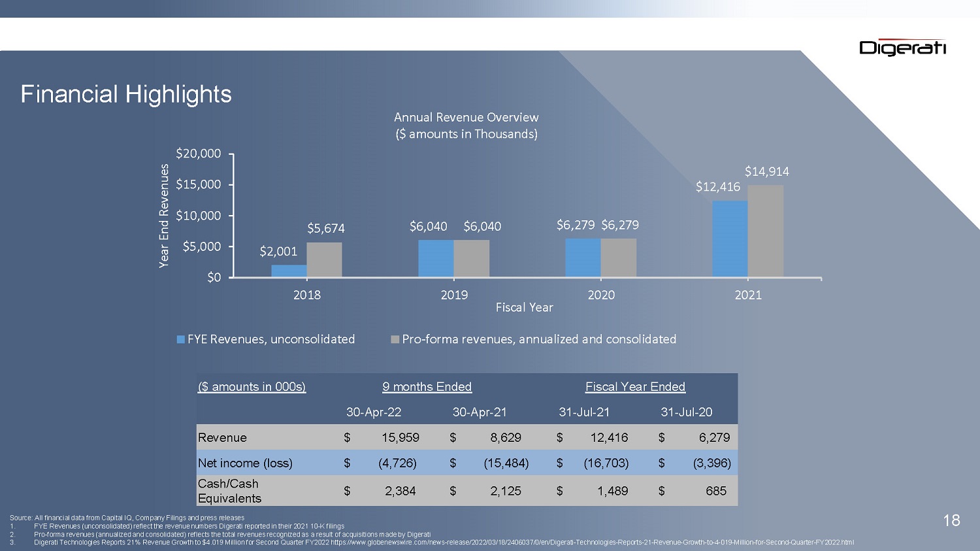This screenshot has width=980, height=551.
Task: Click the 15,959 revenue cell
Action: point(400,438)
